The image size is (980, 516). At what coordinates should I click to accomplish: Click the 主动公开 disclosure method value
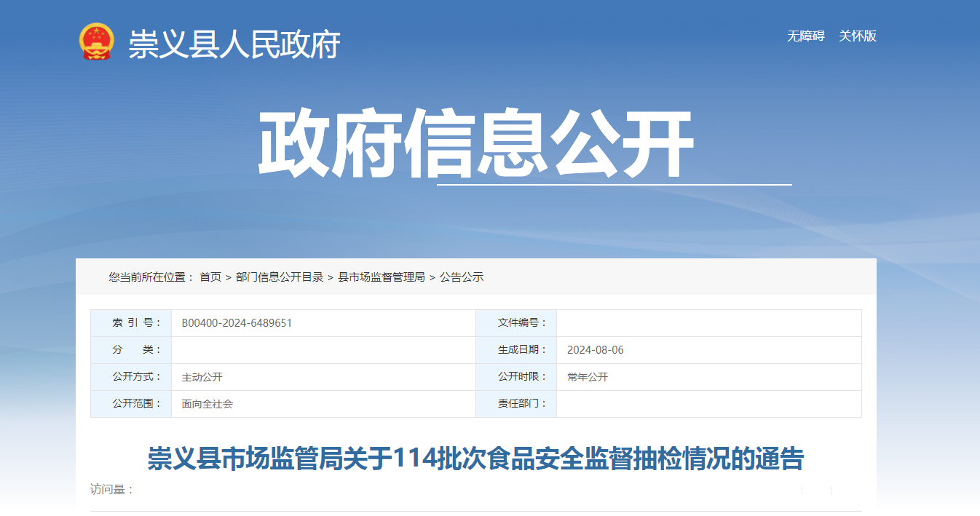pyautogui.click(x=202, y=377)
